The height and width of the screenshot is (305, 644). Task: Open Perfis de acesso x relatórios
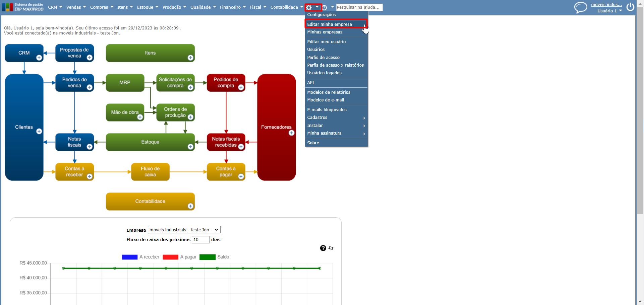click(336, 65)
